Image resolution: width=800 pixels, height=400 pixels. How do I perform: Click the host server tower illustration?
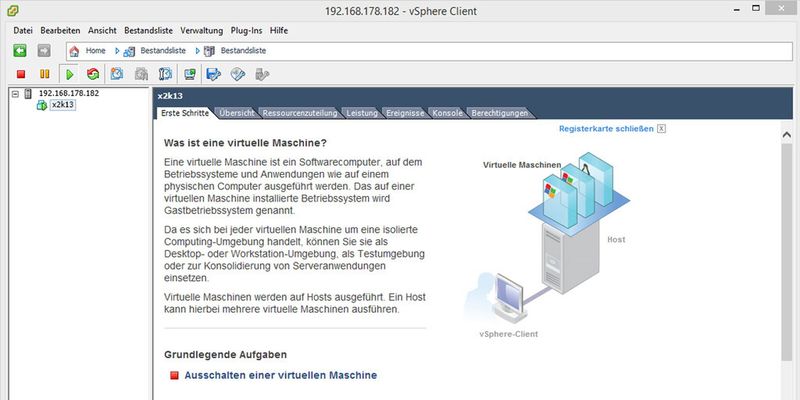(x=569, y=259)
